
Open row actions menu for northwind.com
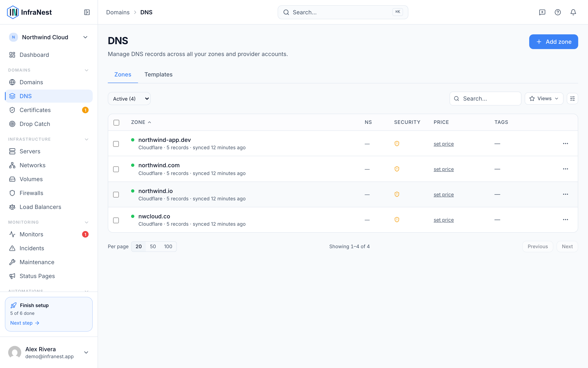[565, 169]
